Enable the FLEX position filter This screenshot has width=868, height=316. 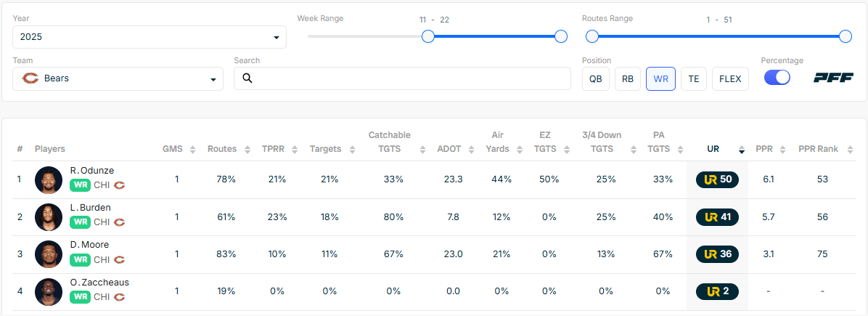[x=730, y=78]
